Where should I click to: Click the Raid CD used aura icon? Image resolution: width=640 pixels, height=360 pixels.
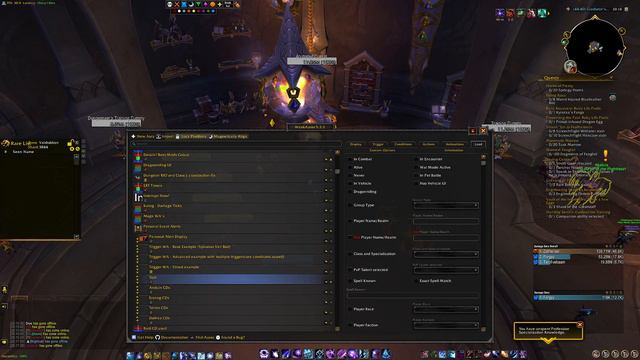tap(138, 329)
